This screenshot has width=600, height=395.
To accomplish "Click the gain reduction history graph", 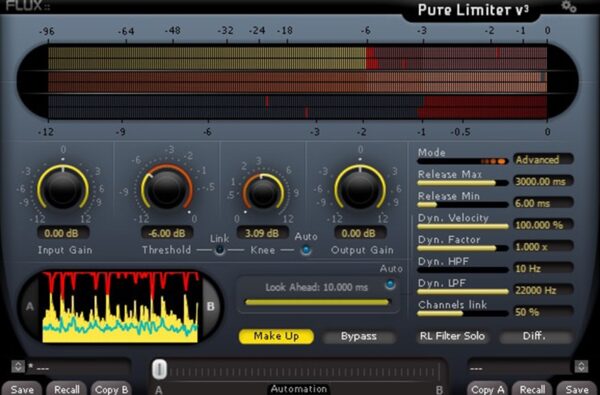I will (121, 307).
